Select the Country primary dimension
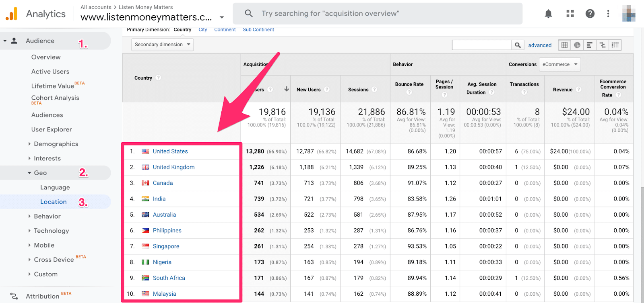 [182, 30]
